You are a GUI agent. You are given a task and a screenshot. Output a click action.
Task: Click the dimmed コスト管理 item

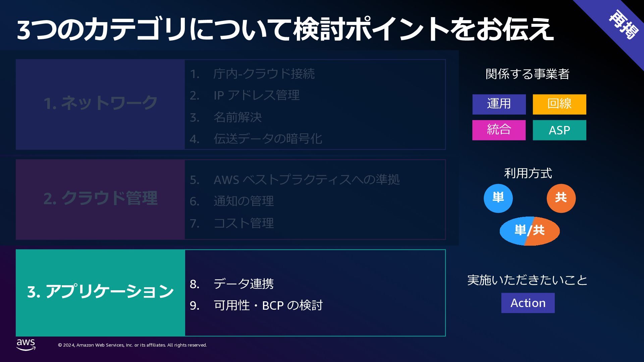[x=244, y=223]
